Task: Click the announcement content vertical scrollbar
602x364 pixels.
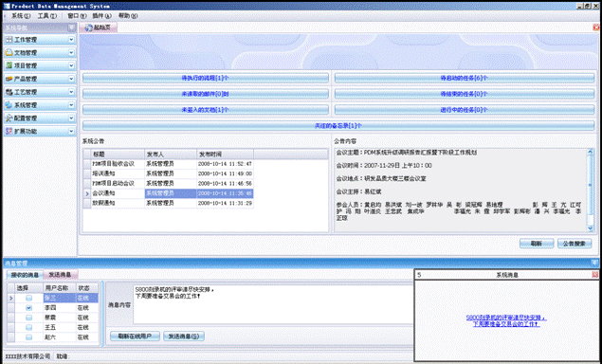Action: 590,191
